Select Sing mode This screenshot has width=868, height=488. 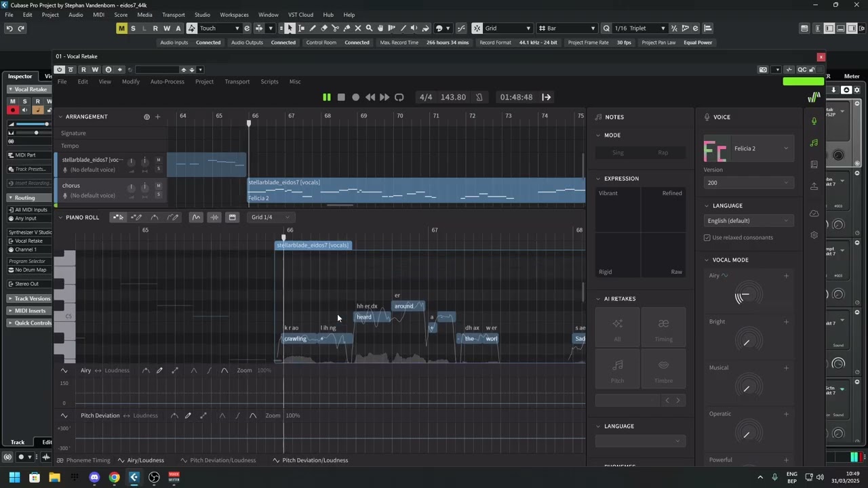618,152
